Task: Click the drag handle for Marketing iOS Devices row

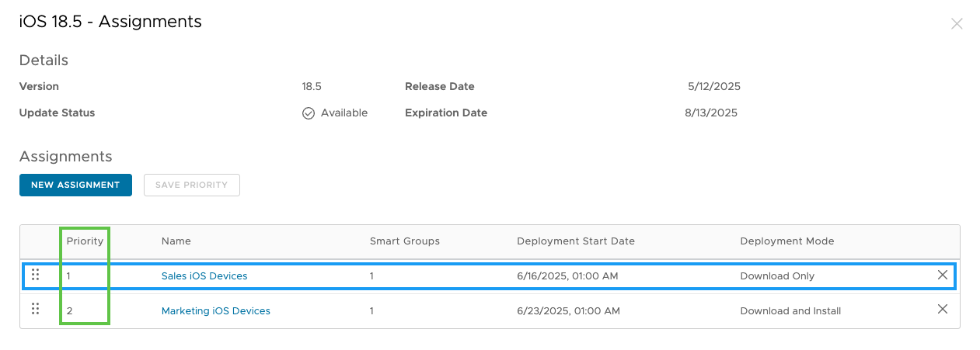Action: click(35, 310)
